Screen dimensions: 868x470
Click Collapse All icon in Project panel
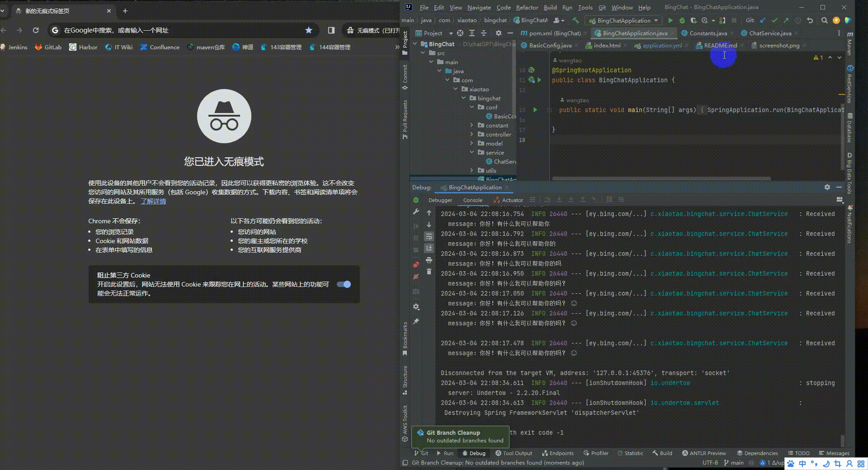coord(483,33)
